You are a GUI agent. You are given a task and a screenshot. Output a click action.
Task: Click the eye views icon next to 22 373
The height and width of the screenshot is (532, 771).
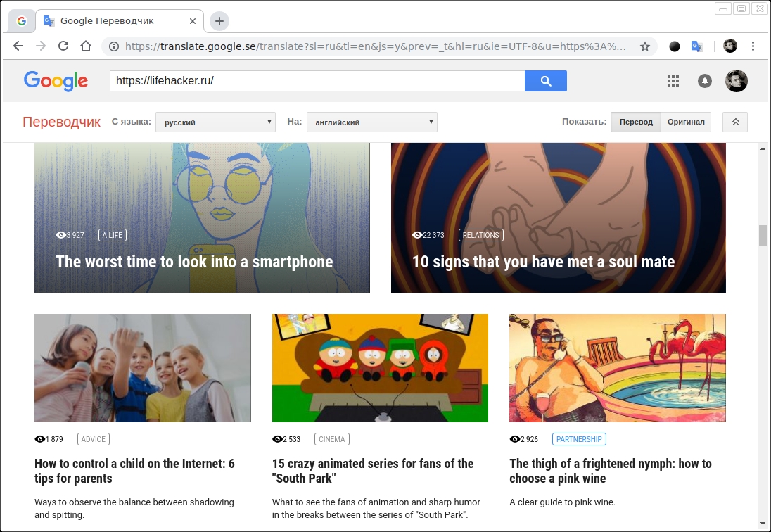point(417,235)
